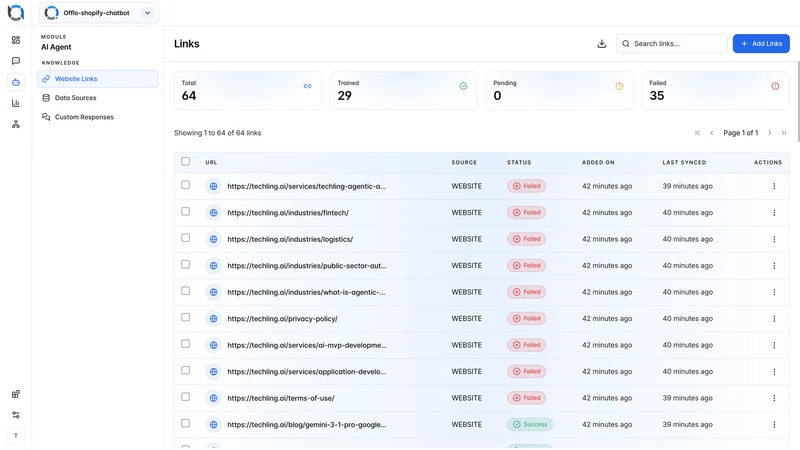This screenshot has height=450, width=800.
Task: Jump to last page arrow
Action: [x=784, y=133]
